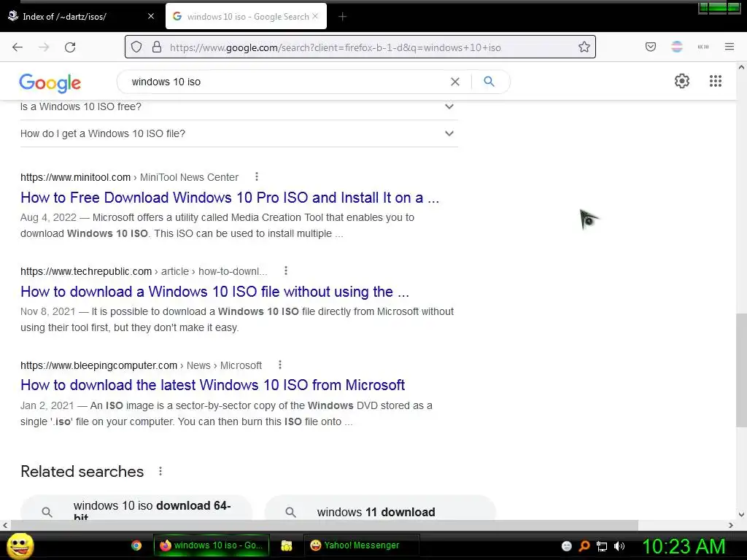Search related 'windows 11 download'
The width and height of the screenshot is (747, 560).
[380, 507]
